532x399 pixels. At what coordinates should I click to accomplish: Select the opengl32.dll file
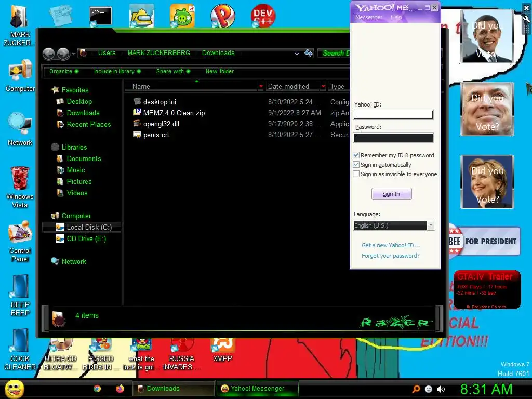coord(161,124)
